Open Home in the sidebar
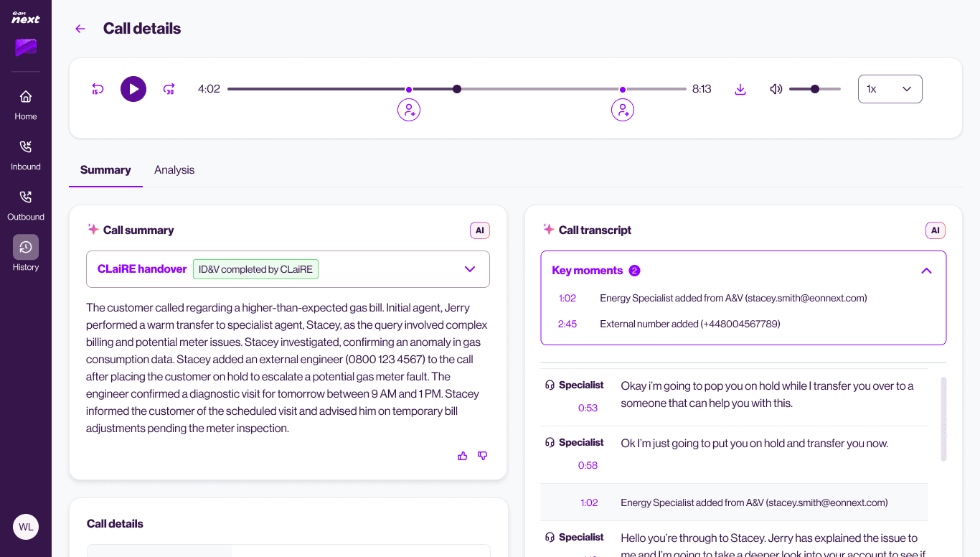This screenshot has width=980, height=557. [26, 104]
